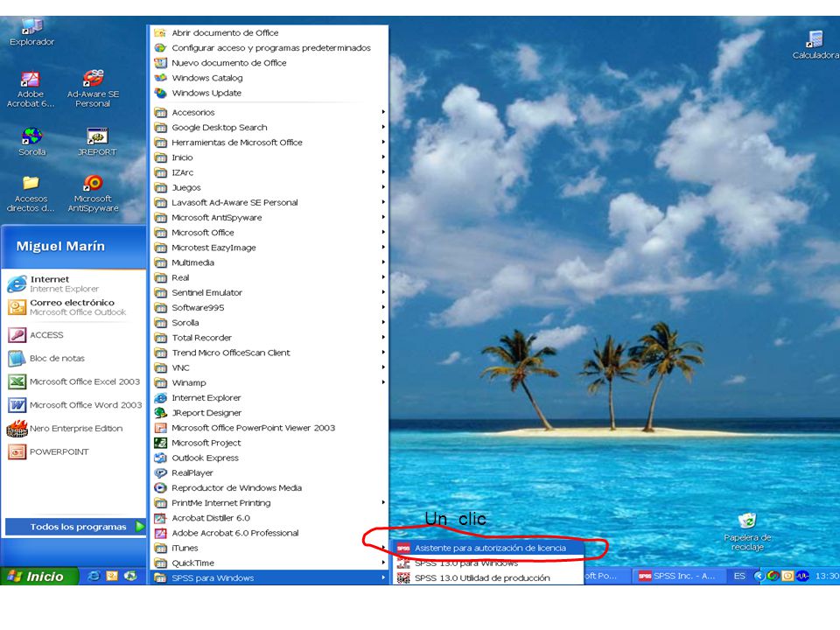Open the Explorador desktop icon
The height and width of the screenshot is (630, 840).
click(x=31, y=32)
